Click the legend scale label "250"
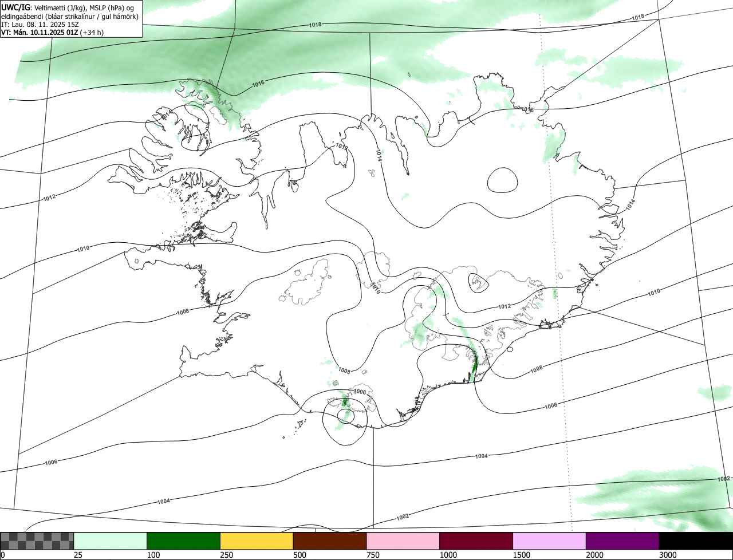Image resolution: width=733 pixels, height=560 pixels. (x=227, y=555)
